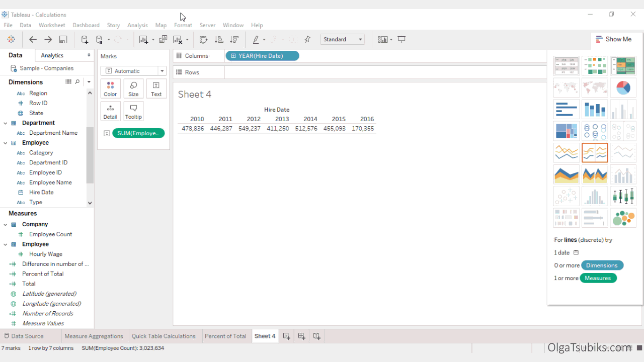
Task: Pause auto updates from the toolbar
Action: (100, 39)
